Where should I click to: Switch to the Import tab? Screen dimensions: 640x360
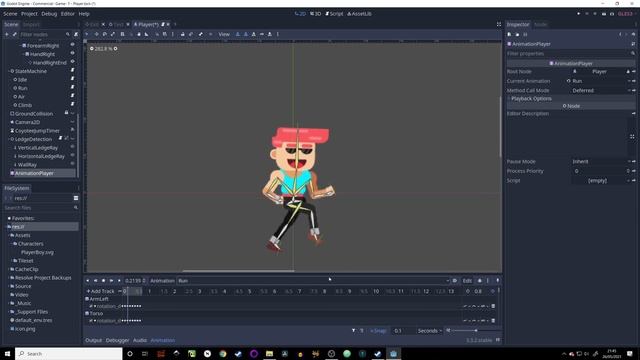[x=31, y=24]
